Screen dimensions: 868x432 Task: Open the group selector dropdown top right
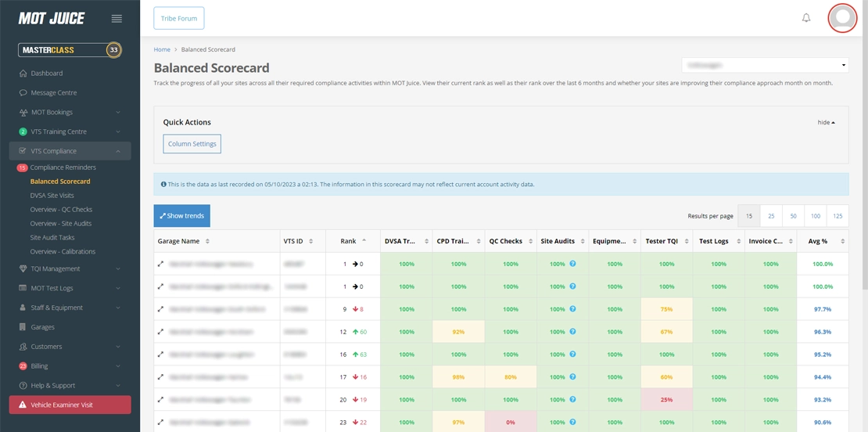(x=765, y=65)
